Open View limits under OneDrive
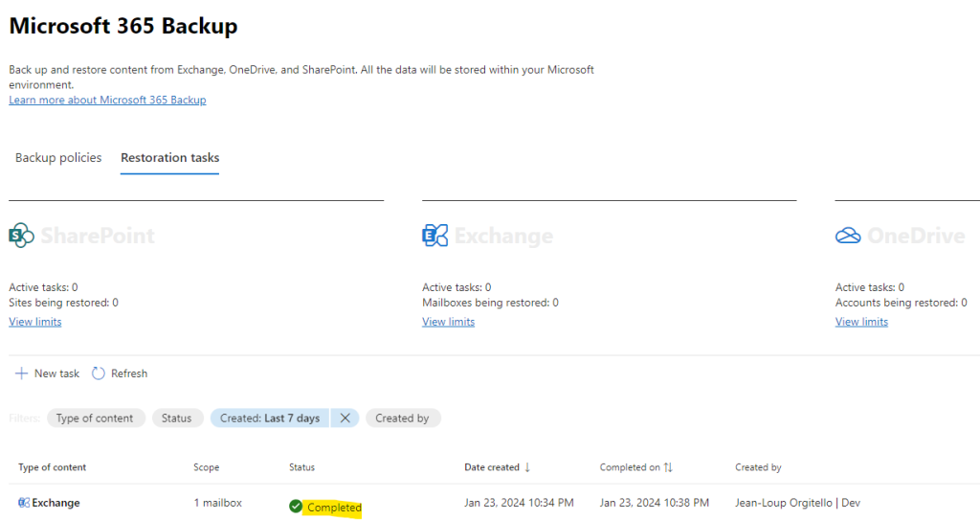This screenshot has width=980, height=520. coord(861,322)
